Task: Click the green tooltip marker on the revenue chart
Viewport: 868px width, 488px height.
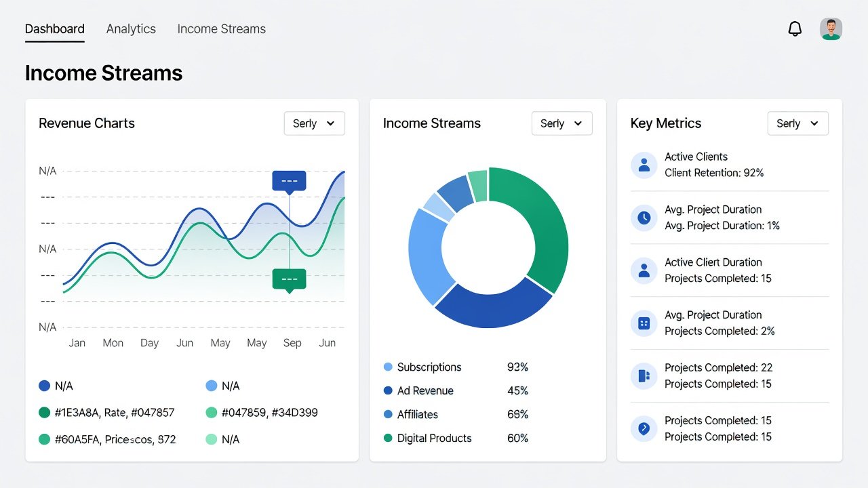Action: coord(289,280)
